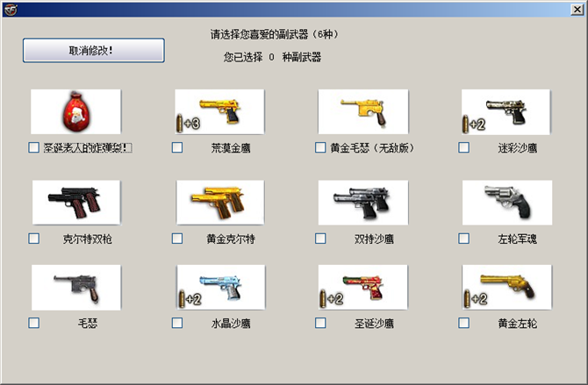Enable the 黄金克尔特 checkbox
The width and height of the screenshot is (588, 385).
pos(177,239)
